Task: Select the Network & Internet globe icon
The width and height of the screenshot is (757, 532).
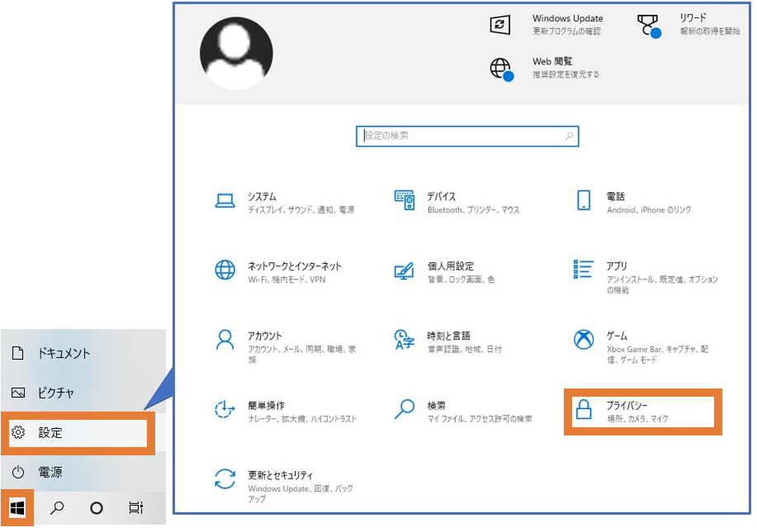Action: coord(225,271)
